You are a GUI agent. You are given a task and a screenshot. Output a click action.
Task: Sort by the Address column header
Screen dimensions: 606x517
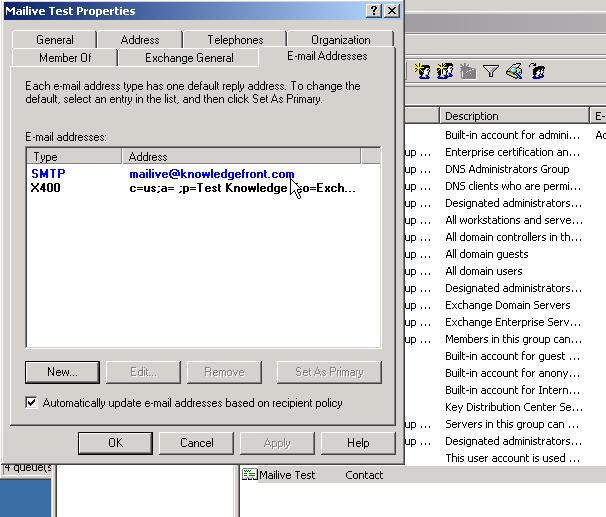241,156
